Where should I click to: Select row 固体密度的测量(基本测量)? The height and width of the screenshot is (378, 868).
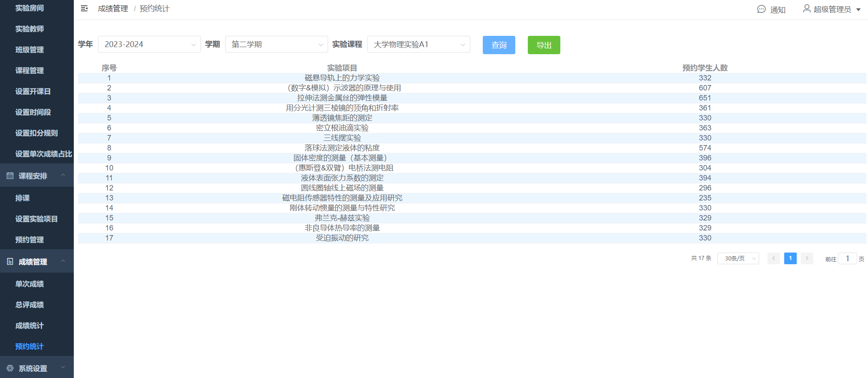pyautogui.click(x=472, y=158)
